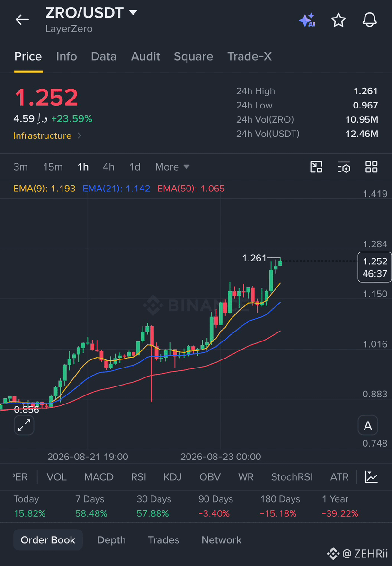The image size is (392, 566).
Task: Open the AI sparkle assistant icon
Action: (x=307, y=20)
